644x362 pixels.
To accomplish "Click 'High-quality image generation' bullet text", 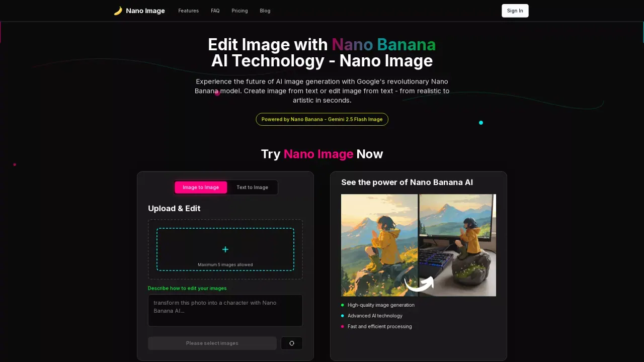I will [x=381, y=305].
